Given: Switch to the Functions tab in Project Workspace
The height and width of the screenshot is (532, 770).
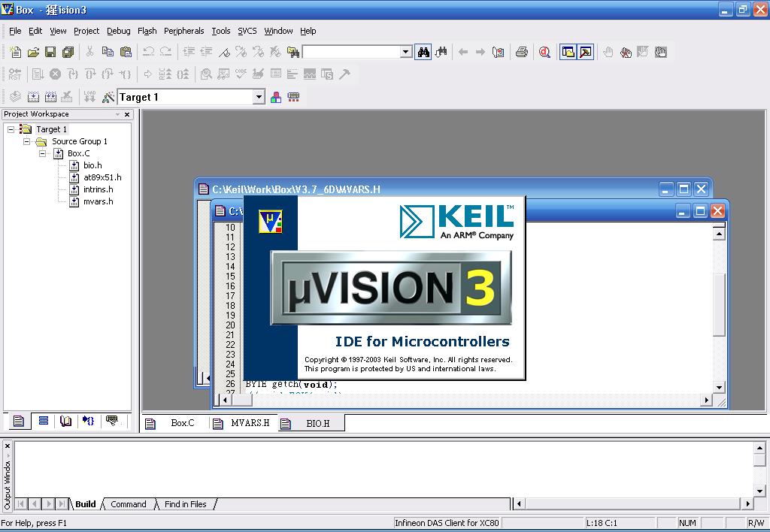Looking at the screenshot, I should click(89, 421).
